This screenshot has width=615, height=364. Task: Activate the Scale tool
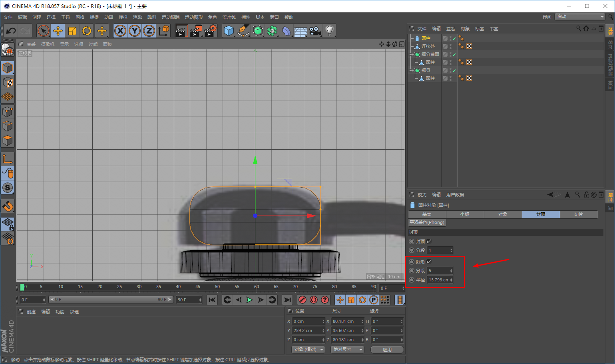(x=72, y=31)
